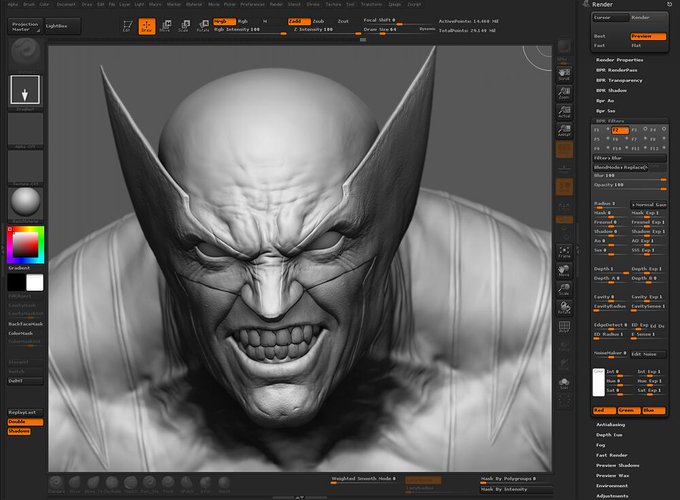Open the Brush menu
Screen dimensions: 680x500
tap(29, 4)
